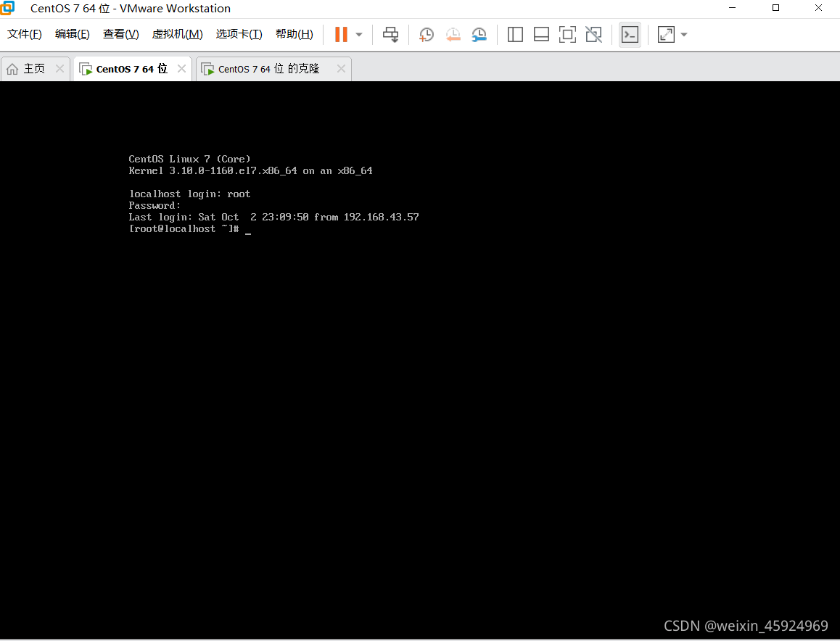Click the Kernel 3.10.0-1160.el7.x86_64 line
The width and height of the screenshot is (840, 641).
(x=250, y=171)
